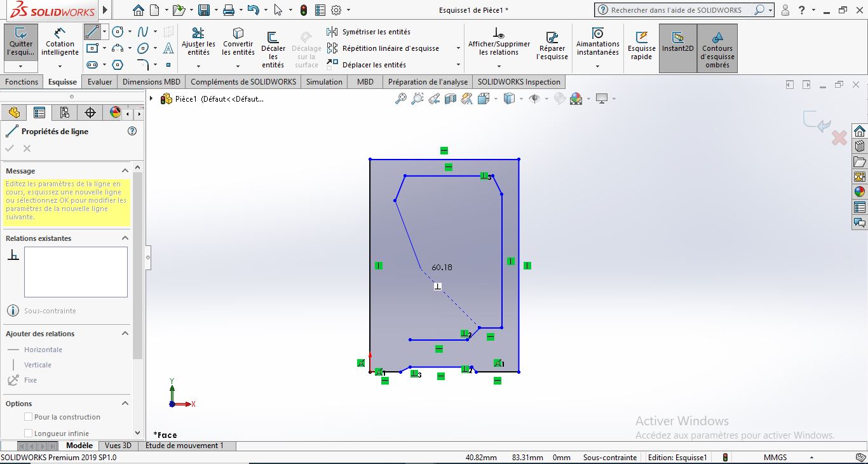Click the Save icon in title toolbar
The image size is (868, 464).
[203, 10]
